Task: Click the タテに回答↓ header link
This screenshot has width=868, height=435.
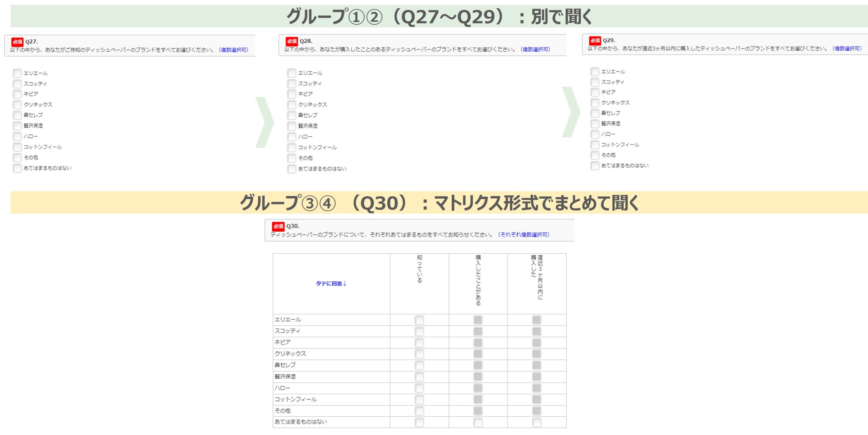Action: coord(331,283)
